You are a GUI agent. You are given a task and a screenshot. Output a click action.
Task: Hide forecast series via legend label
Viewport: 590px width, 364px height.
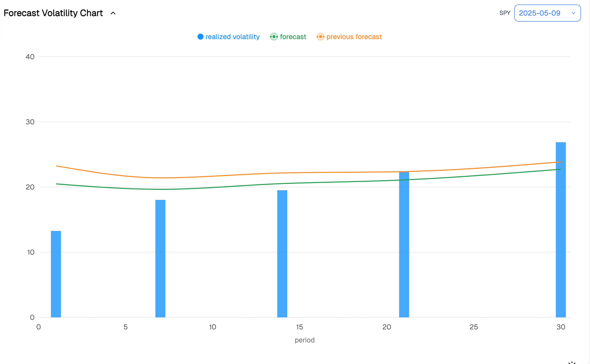293,37
